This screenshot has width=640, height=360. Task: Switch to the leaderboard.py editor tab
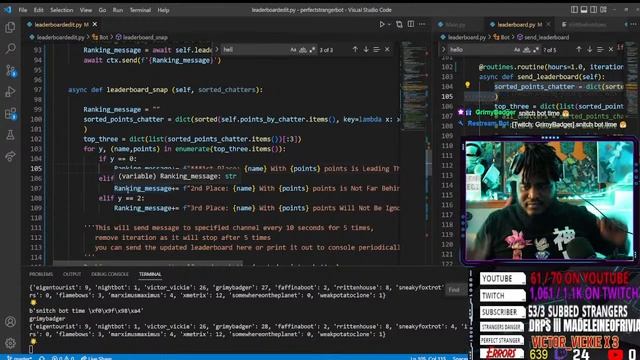pos(516,24)
